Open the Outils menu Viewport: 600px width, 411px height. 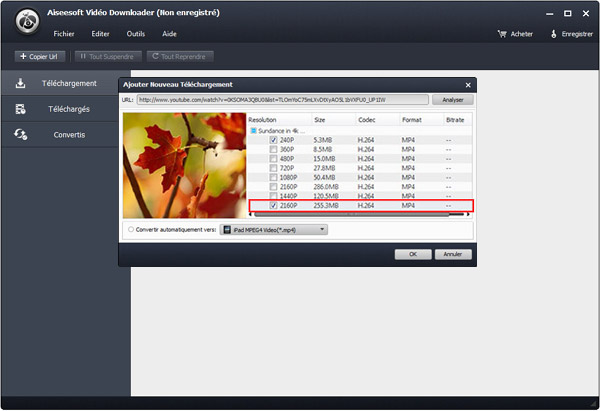pos(135,33)
